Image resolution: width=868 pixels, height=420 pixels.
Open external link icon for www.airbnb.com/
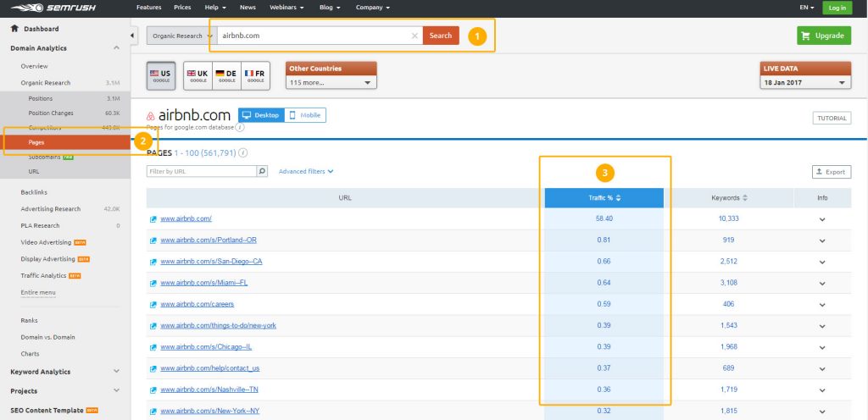(153, 218)
